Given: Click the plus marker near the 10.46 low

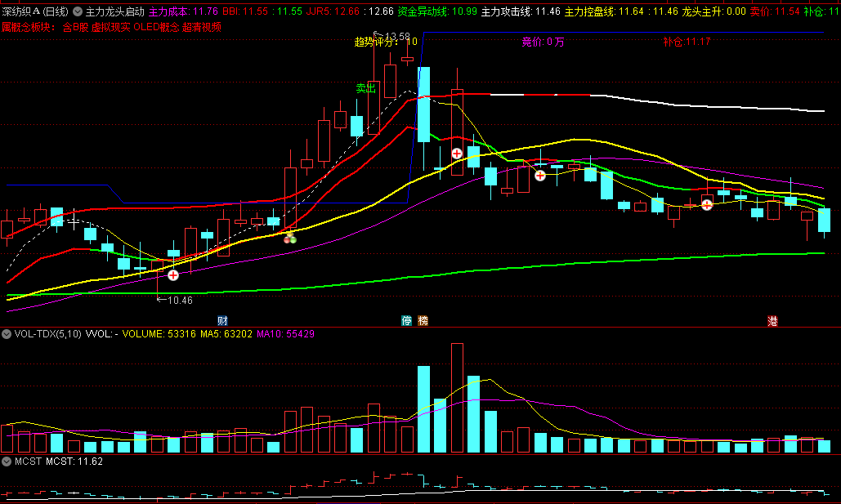Looking at the screenshot, I should click(173, 275).
